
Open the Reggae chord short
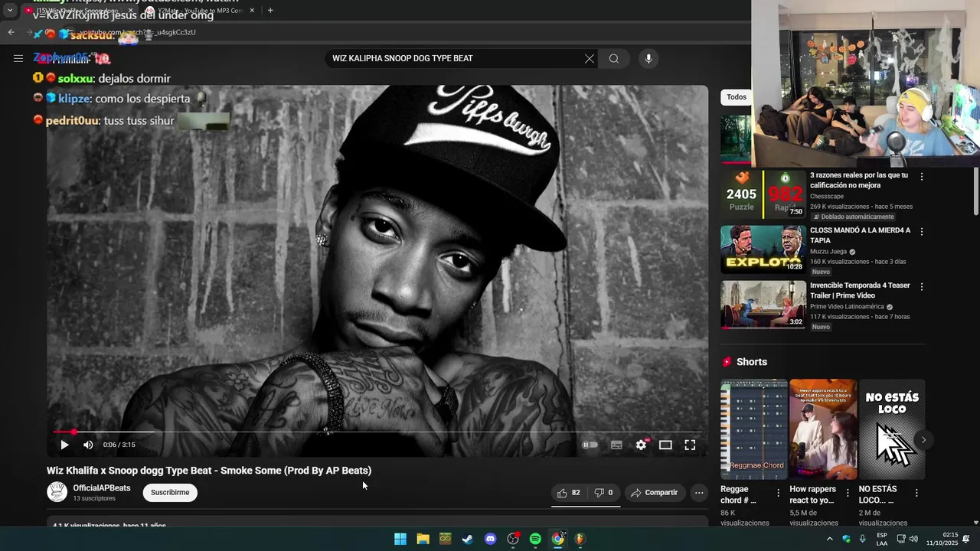tap(754, 429)
